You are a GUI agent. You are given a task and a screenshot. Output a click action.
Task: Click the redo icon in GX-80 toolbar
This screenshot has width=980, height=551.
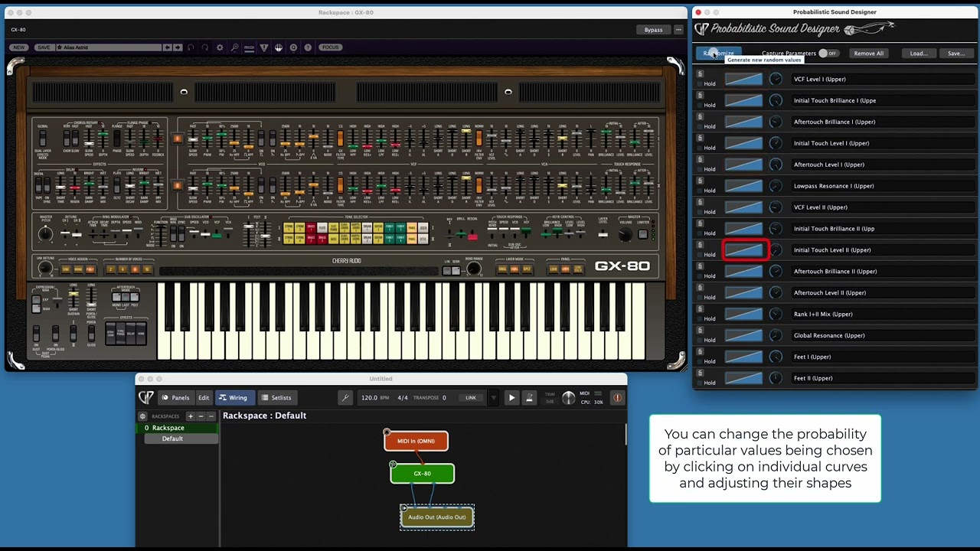[x=205, y=47]
